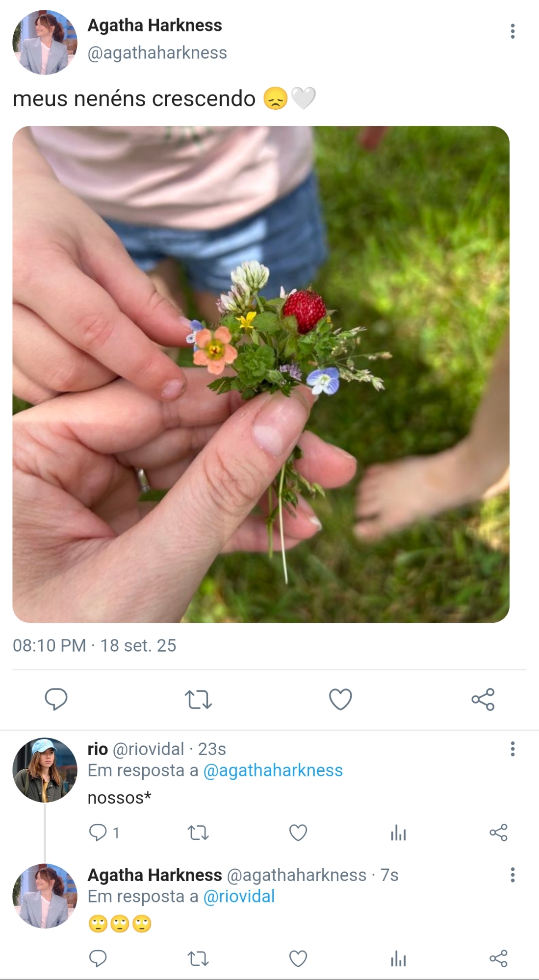Open rio's profile avatar
The width and height of the screenshot is (539, 980).
tap(45, 770)
